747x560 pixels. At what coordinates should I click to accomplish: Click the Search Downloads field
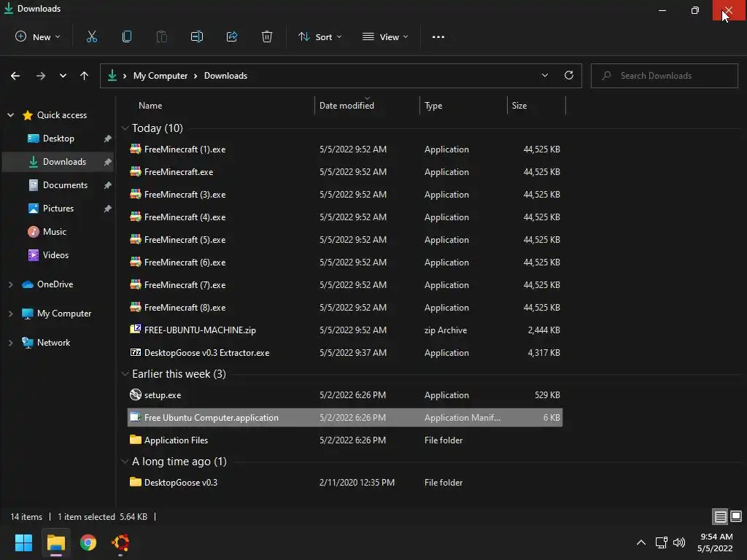click(664, 76)
